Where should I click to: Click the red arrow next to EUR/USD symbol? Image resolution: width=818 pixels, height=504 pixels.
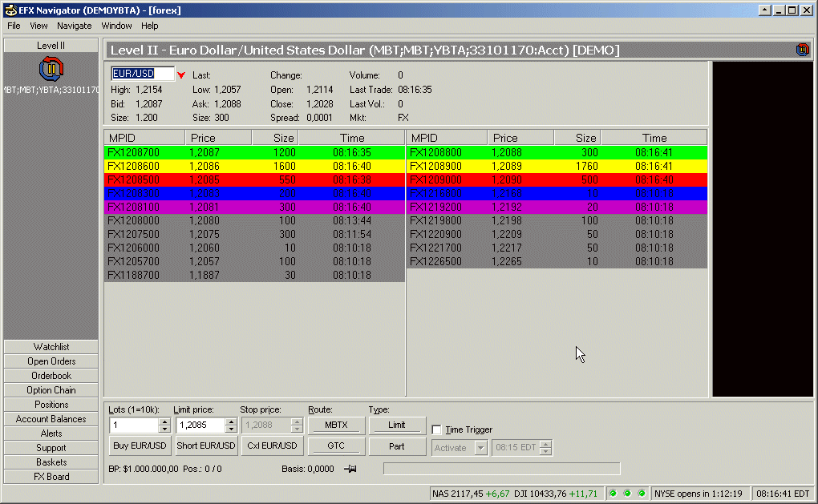pyautogui.click(x=181, y=75)
